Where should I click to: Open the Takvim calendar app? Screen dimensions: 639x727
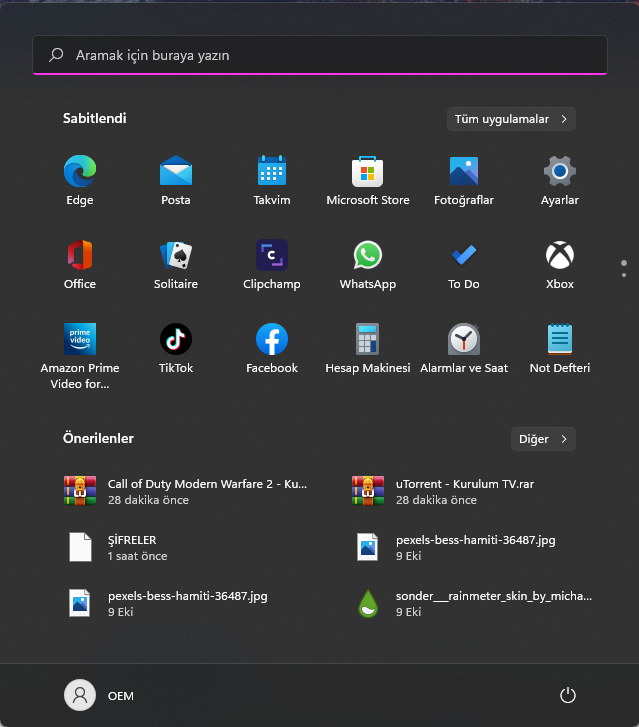point(272,180)
